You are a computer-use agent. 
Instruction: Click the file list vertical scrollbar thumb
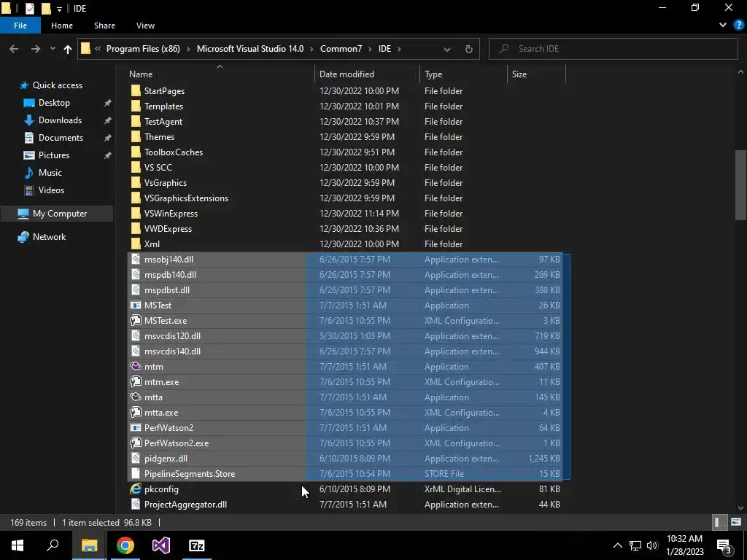click(740, 184)
